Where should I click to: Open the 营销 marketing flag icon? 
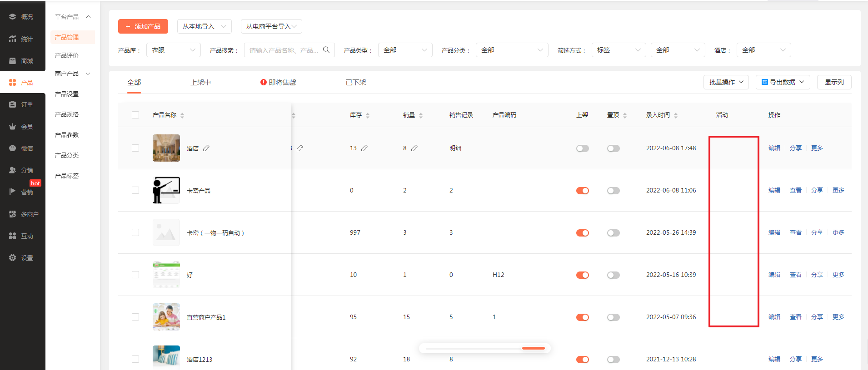[12, 192]
